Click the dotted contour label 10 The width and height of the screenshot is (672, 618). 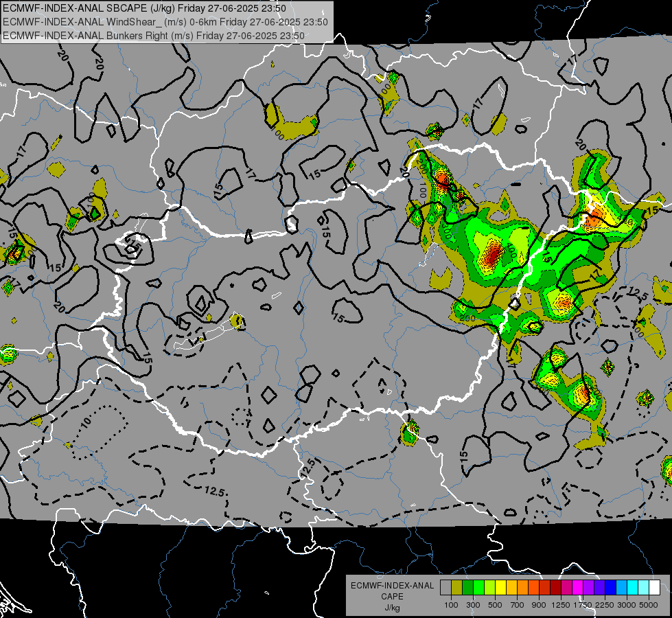(86, 422)
